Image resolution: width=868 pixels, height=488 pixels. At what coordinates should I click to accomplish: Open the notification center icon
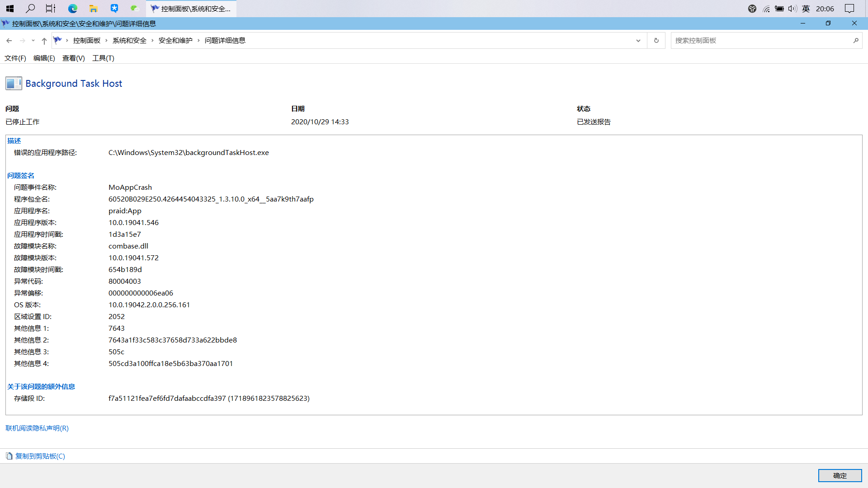coord(849,9)
